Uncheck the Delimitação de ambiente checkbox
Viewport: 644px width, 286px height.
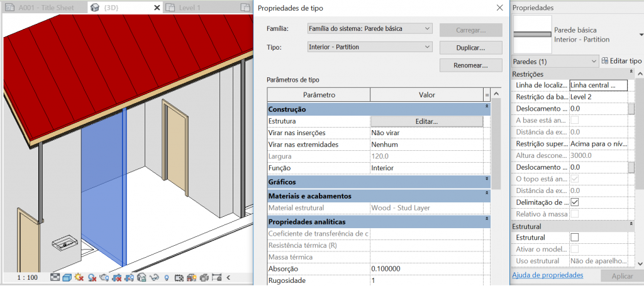(x=574, y=202)
